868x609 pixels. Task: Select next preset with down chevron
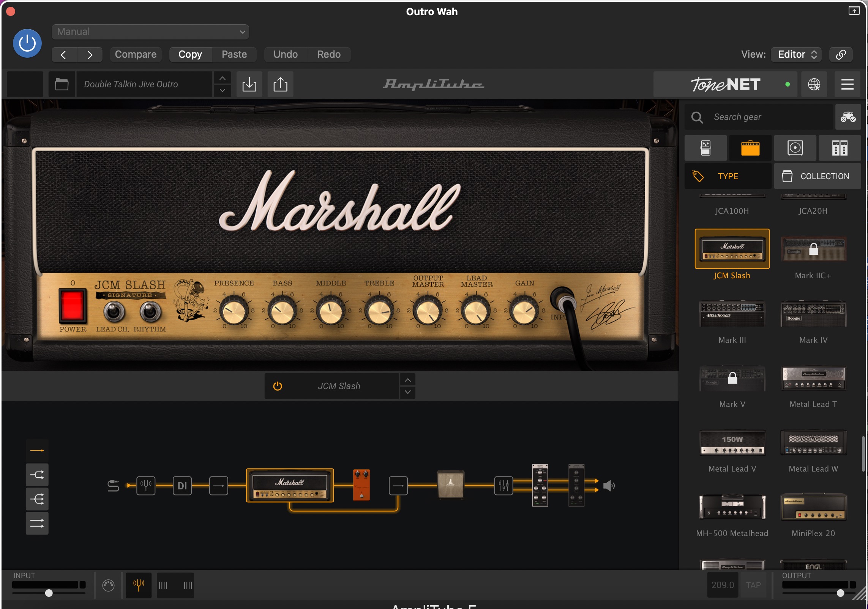[223, 90]
